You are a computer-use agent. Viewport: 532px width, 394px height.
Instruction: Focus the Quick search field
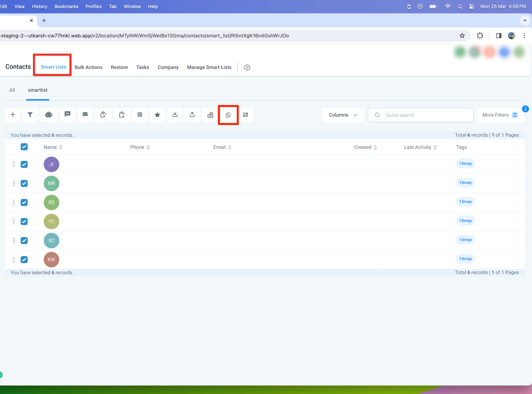click(x=421, y=115)
